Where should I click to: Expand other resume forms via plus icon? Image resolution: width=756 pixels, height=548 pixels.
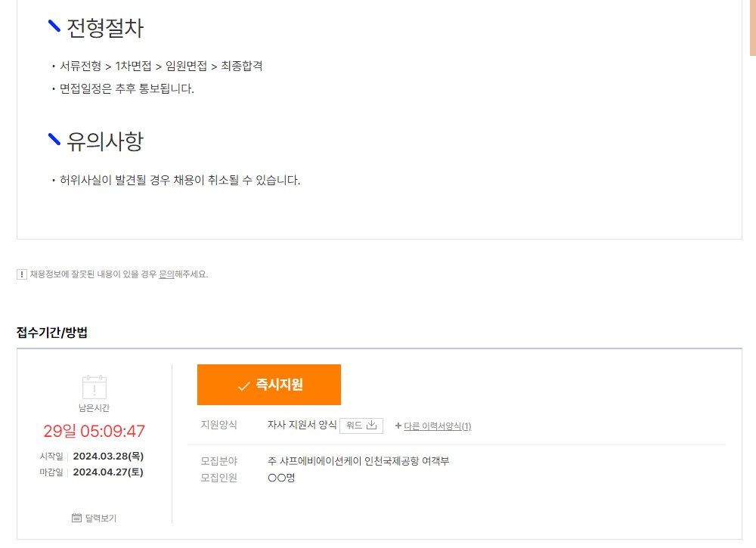398,426
